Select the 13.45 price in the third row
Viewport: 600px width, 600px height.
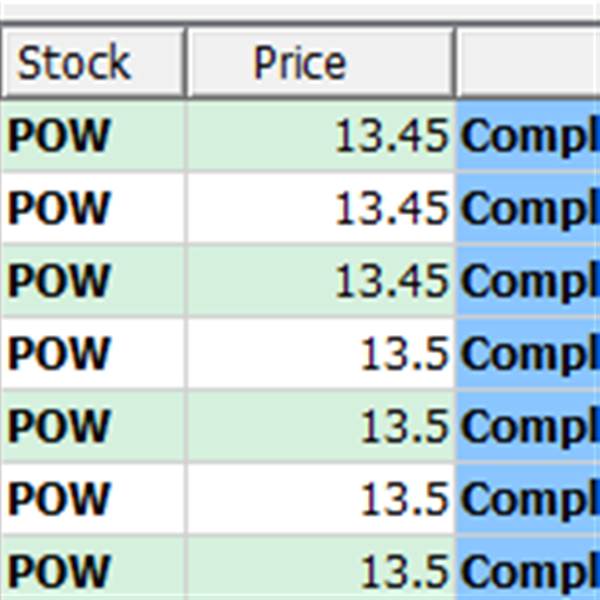click(x=321, y=280)
